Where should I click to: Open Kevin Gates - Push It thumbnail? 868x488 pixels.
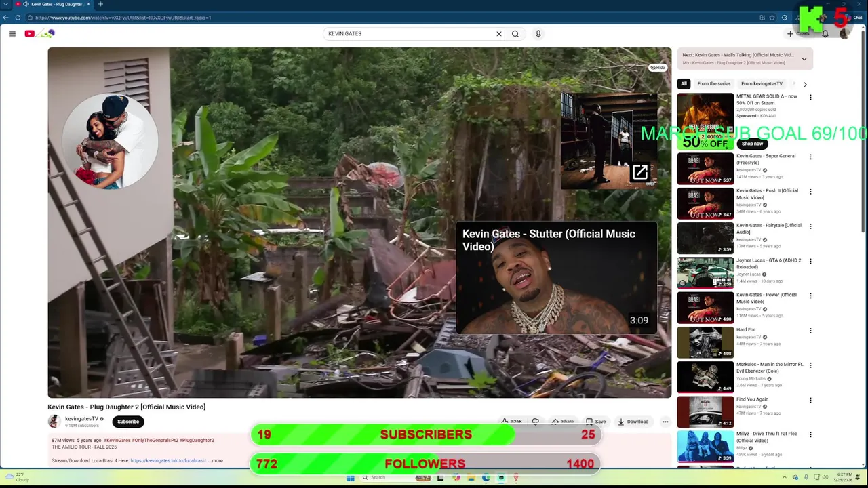[x=705, y=203]
